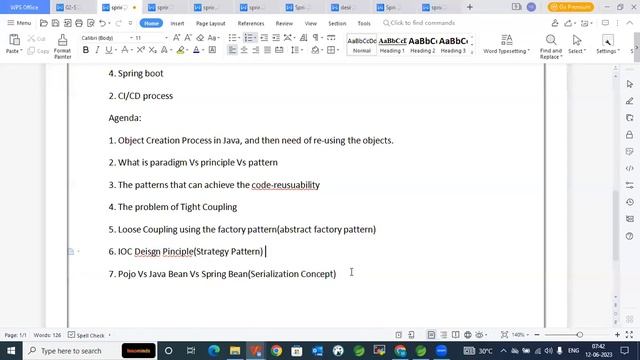Viewport: 640px width, 360px height.
Task: Toggle justify alignment
Action: 267,50
